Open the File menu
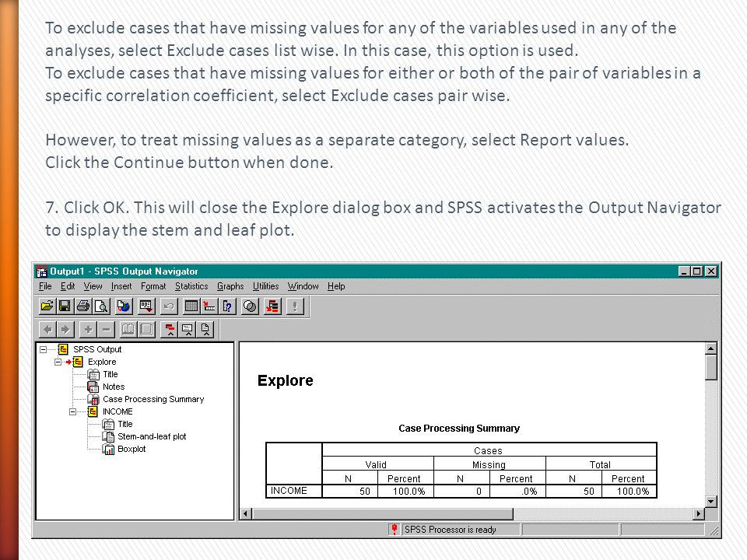This screenshot has width=747, height=560. click(45, 286)
